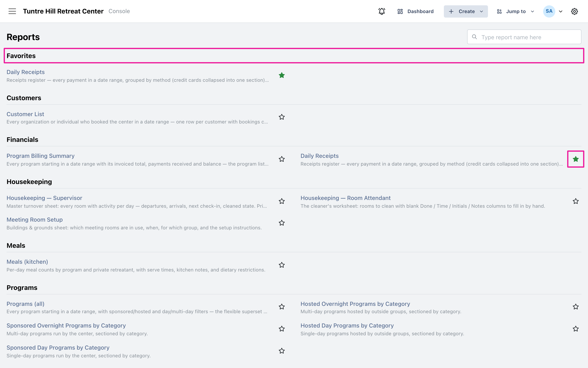Screen dimensions: 588x368
Task: Star Hosted Day Programs by Category
Action: click(576, 329)
